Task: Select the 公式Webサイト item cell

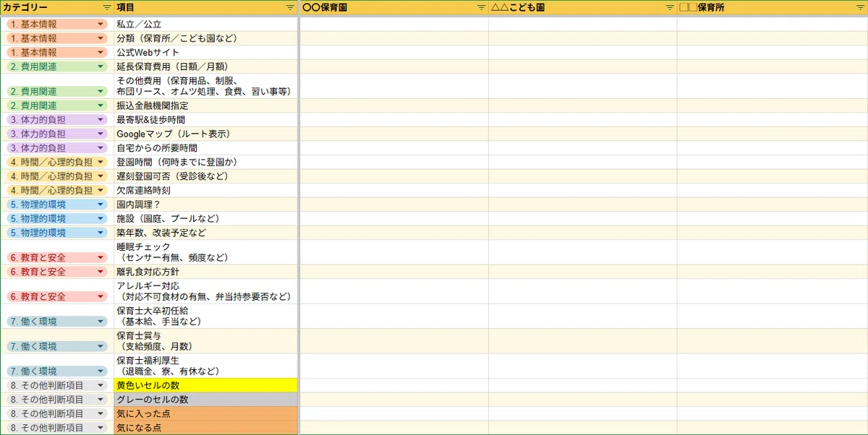Action: pos(205,52)
